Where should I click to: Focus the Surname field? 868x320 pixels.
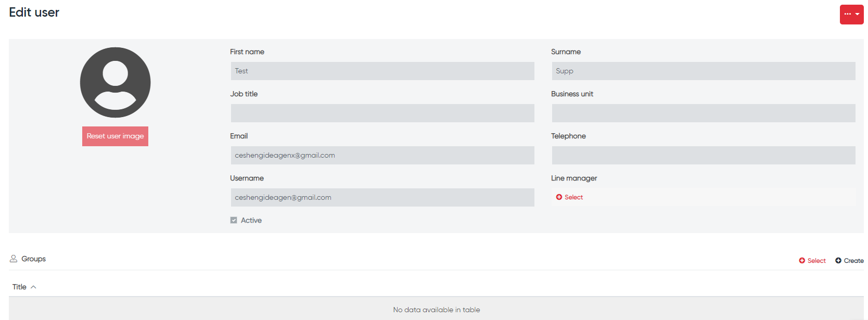pyautogui.click(x=704, y=71)
